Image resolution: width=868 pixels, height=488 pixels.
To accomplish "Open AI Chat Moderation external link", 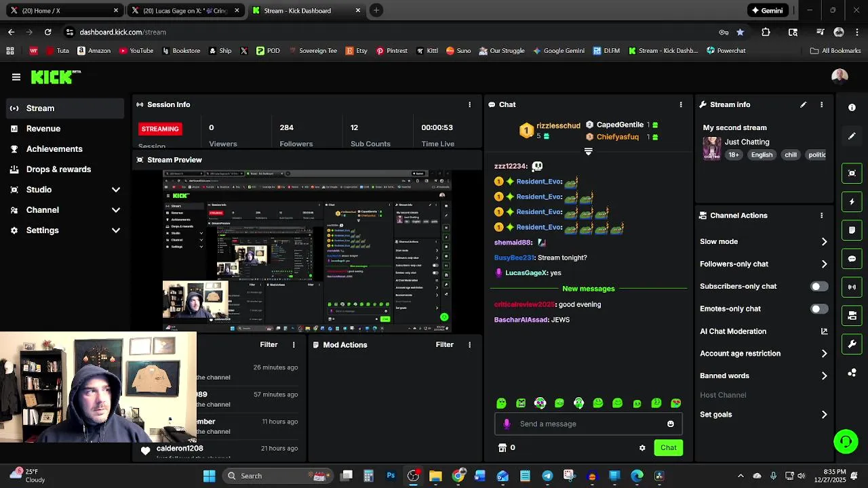I will point(824,331).
